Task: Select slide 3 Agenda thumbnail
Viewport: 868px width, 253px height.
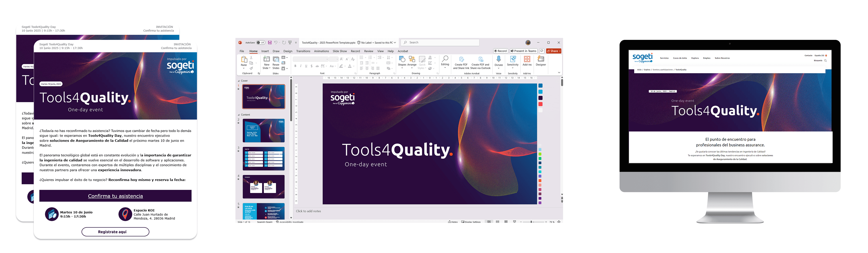Action: (264, 159)
